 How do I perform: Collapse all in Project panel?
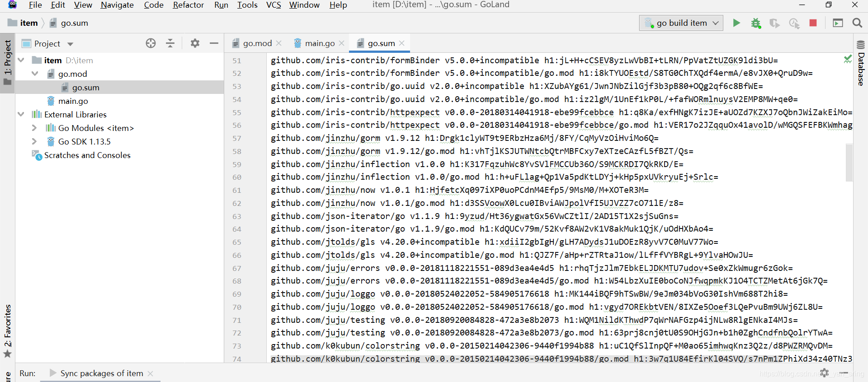pos(170,43)
